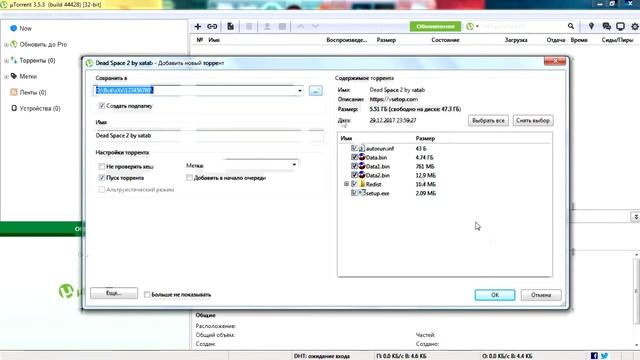
Task: Click the Move Up Queue arrow icon
Action: [x=301, y=27]
